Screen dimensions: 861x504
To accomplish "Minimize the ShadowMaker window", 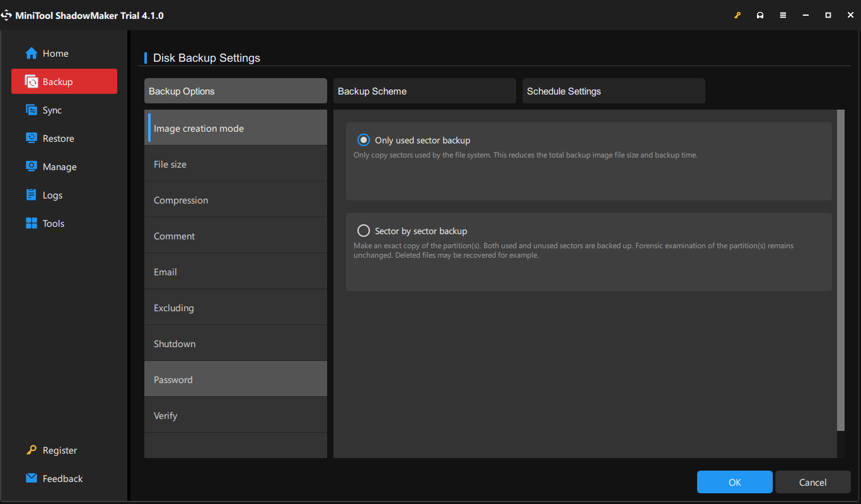I will (x=806, y=15).
